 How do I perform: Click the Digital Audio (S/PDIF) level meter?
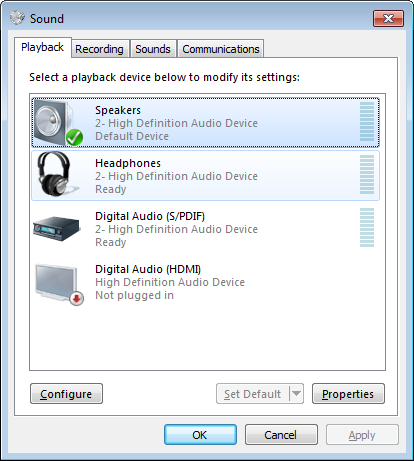(367, 228)
